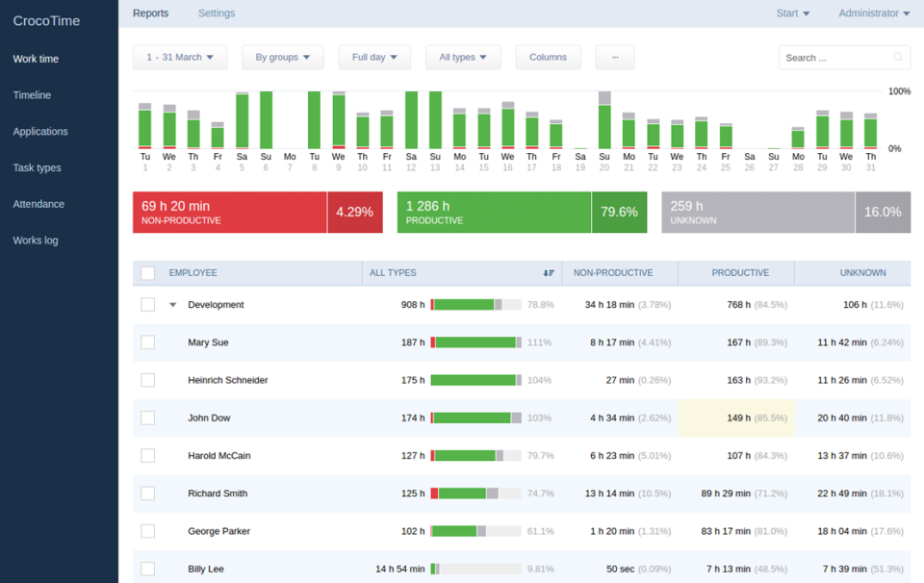
Task: Select John Dow's row checkbox
Action: [x=147, y=418]
